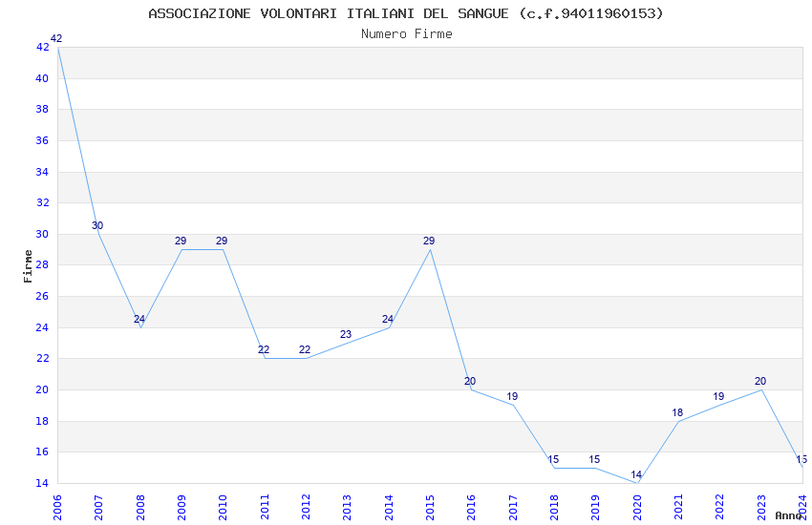
Task: Click the x-axis year label 2009
Action: [182, 507]
